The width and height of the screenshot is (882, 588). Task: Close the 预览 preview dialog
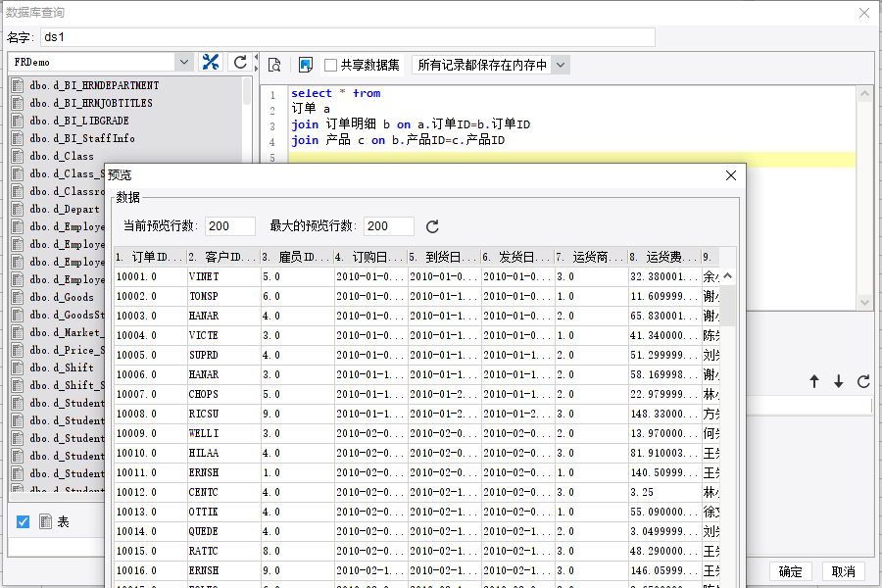pos(731,175)
